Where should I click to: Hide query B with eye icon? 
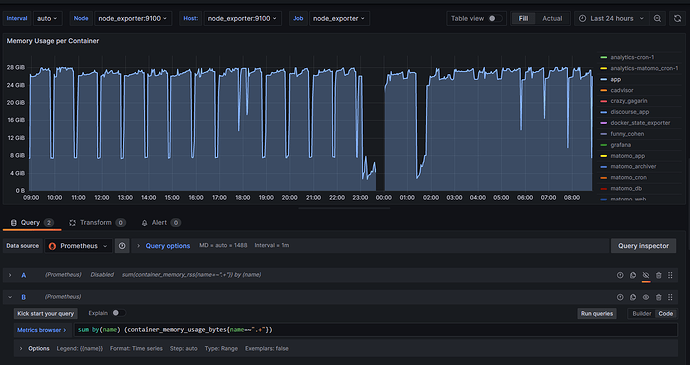[x=646, y=297]
